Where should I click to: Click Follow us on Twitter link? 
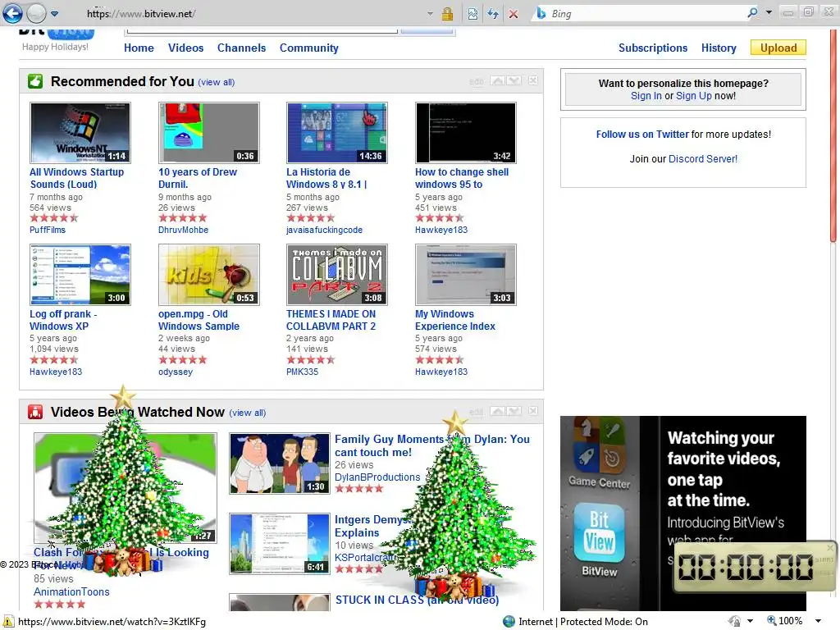642,135
